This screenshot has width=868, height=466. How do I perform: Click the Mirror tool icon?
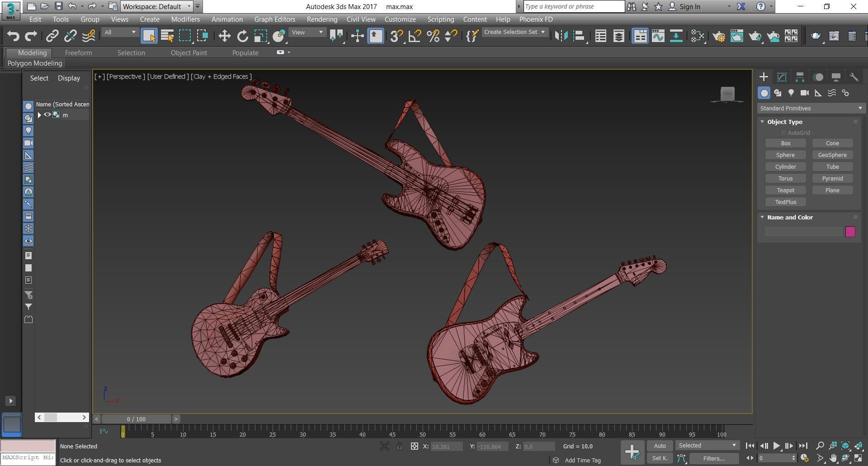(561, 36)
